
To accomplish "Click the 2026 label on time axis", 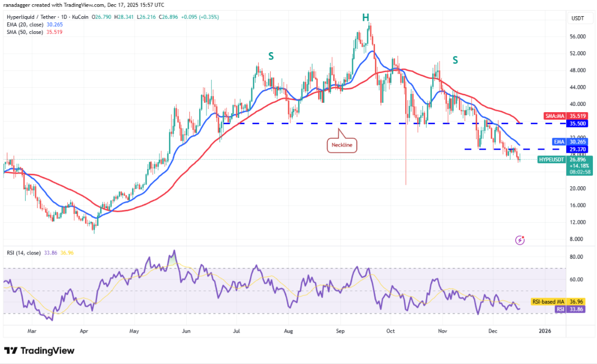I will 545,331.
